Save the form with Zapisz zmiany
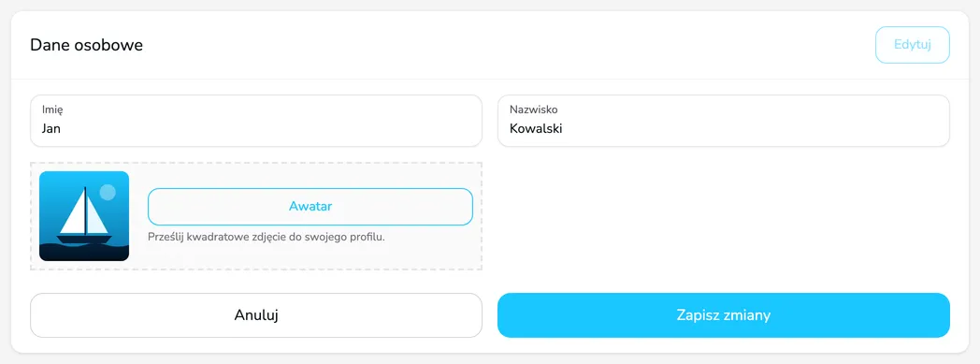This screenshot has width=980, height=364. click(724, 315)
